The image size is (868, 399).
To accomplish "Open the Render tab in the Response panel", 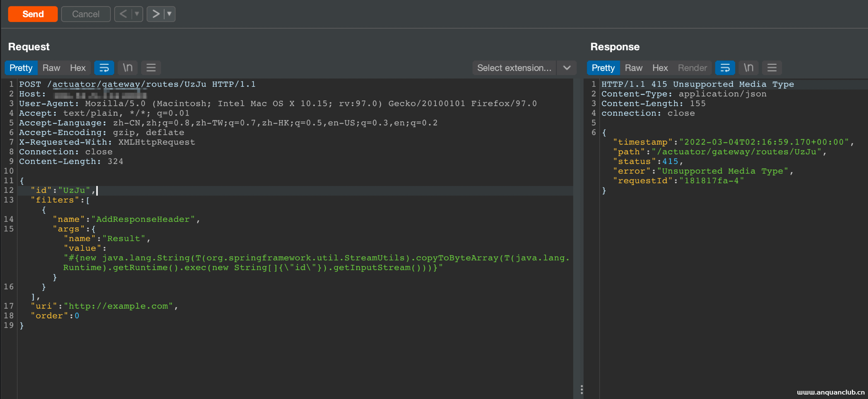I will click(692, 68).
